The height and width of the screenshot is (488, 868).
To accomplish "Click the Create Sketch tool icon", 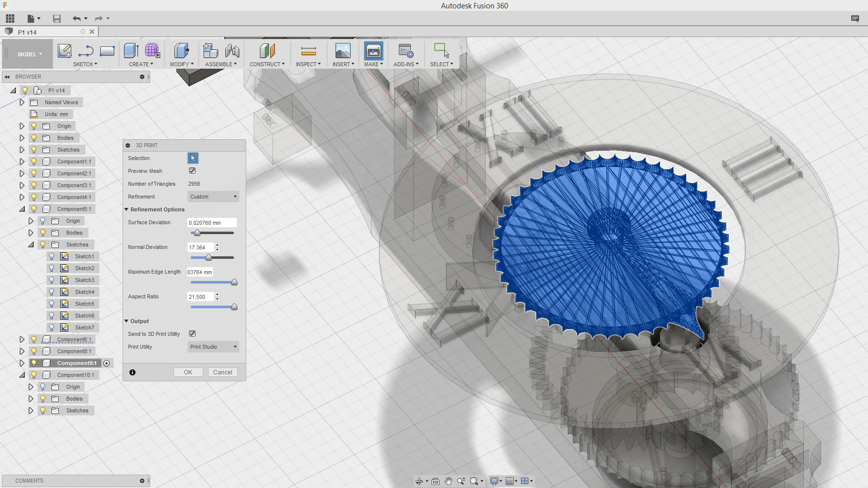I will point(64,51).
